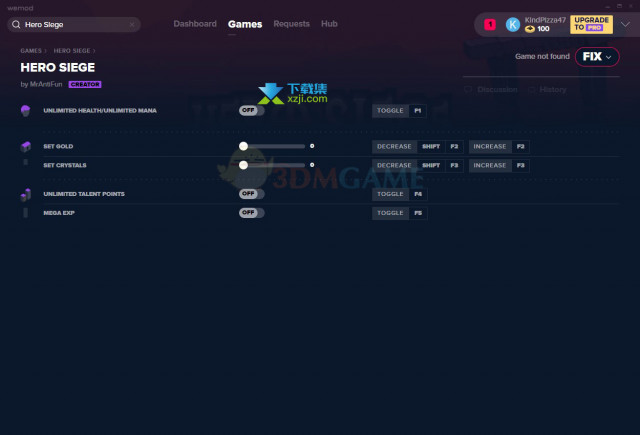The height and width of the screenshot is (435, 640).
Task: Go to GAMES breadcrumb
Action: tap(31, 51)
